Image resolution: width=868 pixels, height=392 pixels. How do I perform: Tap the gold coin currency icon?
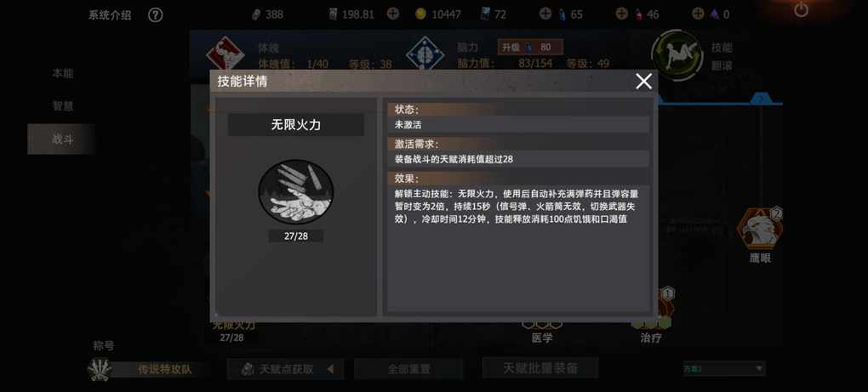420,14
